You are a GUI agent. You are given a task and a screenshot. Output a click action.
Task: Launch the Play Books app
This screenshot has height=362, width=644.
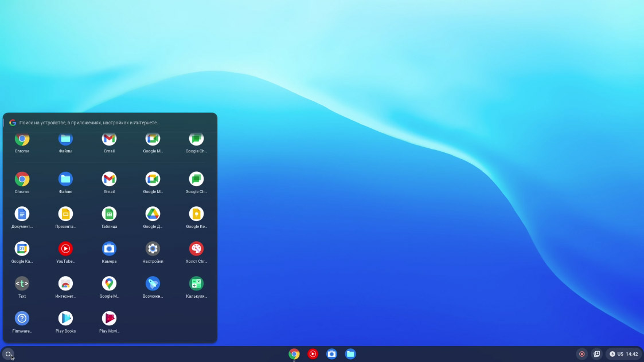pos(66,318)
